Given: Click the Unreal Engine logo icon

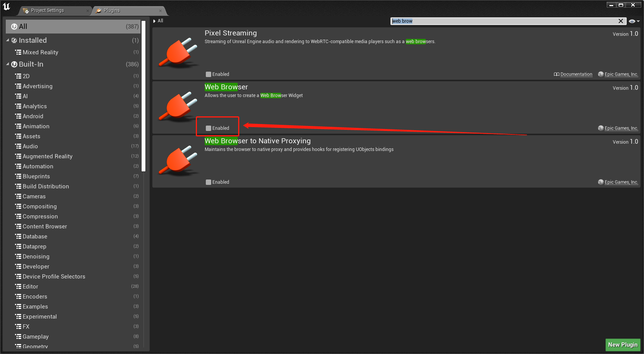Looking at the screenshot, I should coord(7,6).
